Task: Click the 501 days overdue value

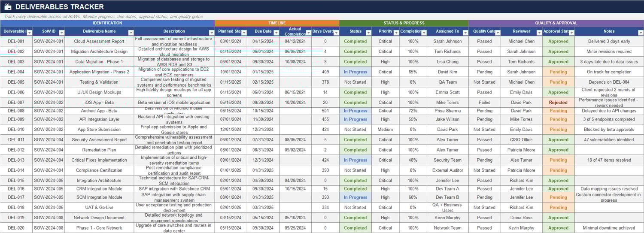Action: [325, 111]
